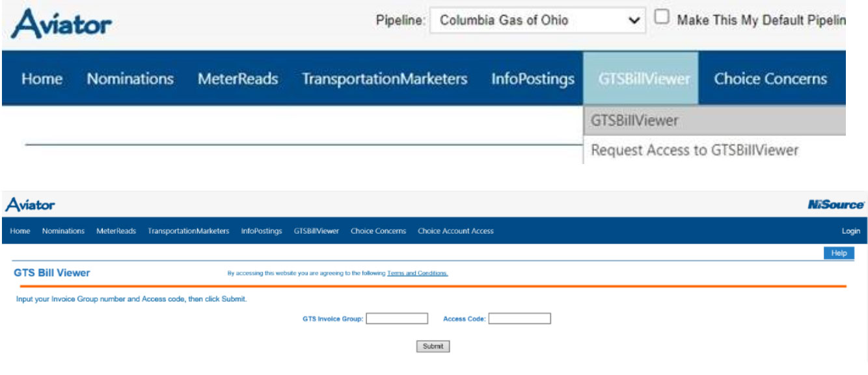Open TransportationMarkets in the top navigation

384,79
